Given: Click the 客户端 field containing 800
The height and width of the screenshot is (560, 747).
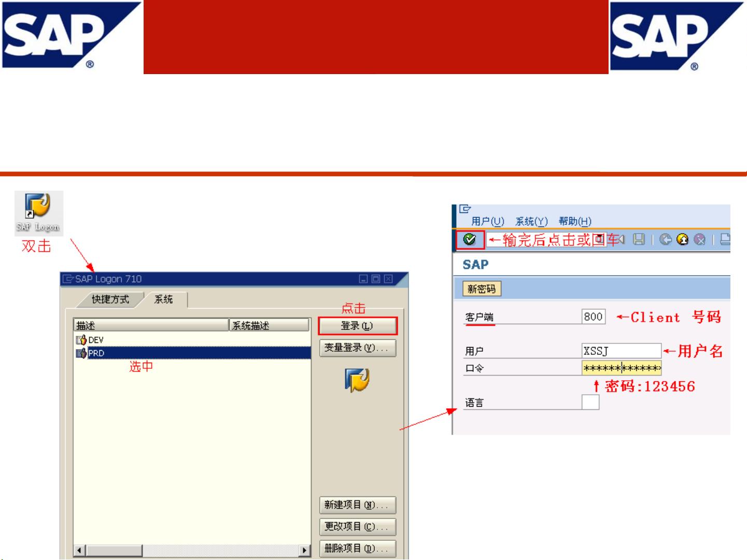Looking at the screenshot, I should 594,317.
